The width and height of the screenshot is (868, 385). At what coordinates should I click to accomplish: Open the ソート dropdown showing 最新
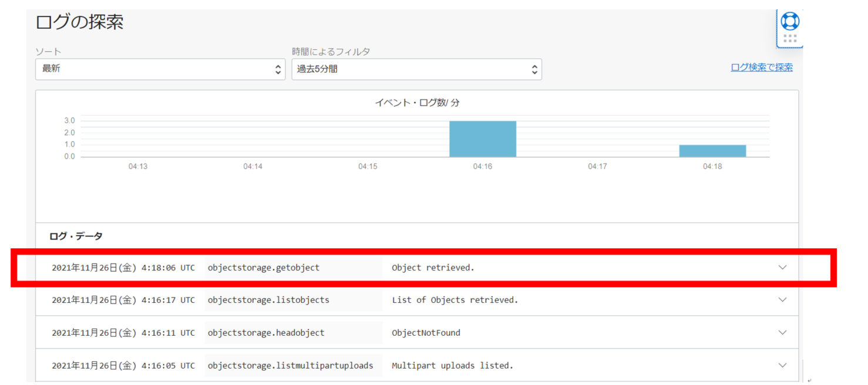(160, 69)
